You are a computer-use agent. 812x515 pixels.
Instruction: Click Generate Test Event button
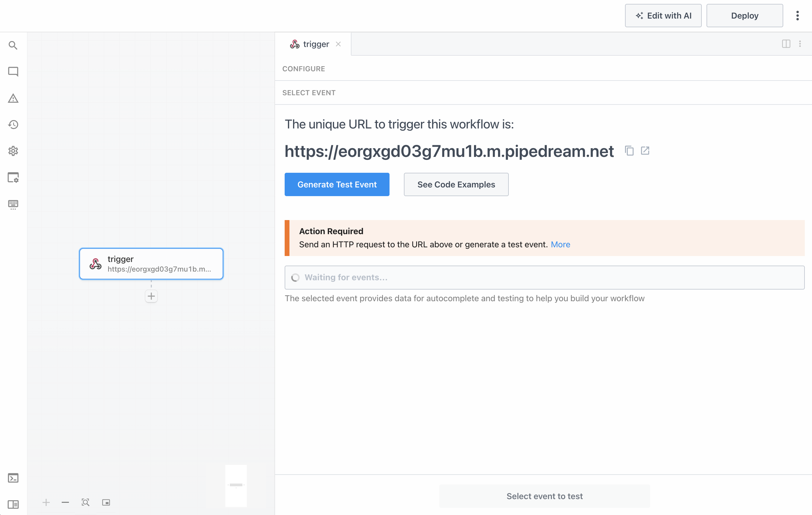point(337,184)
